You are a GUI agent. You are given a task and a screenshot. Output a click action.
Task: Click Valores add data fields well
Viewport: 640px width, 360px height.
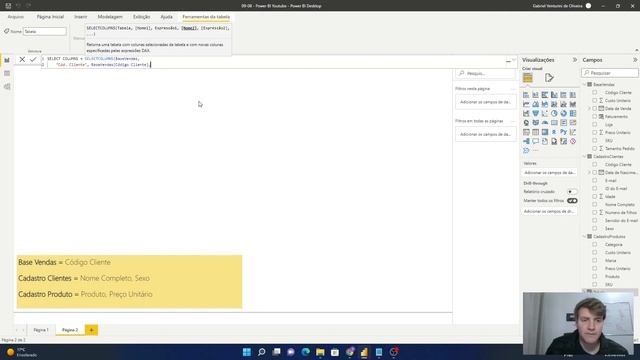[x=549, y=173]
